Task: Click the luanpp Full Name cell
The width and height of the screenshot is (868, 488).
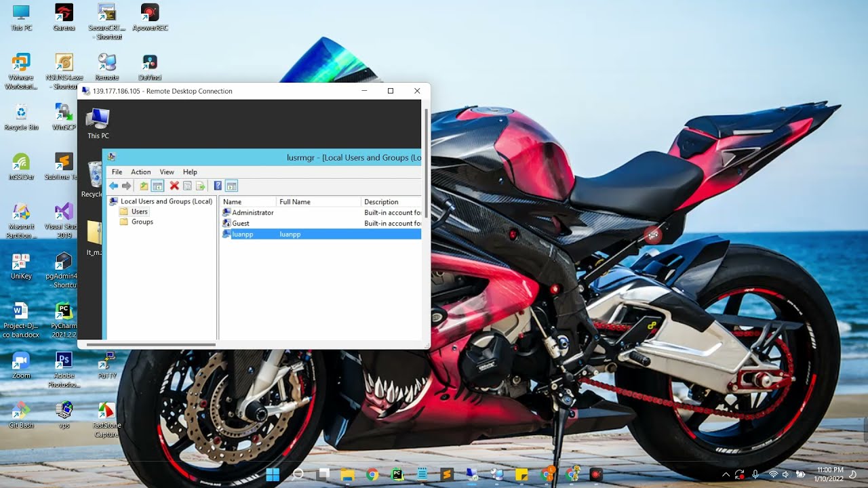Action: pyautogui.click(x=290, y=234)
